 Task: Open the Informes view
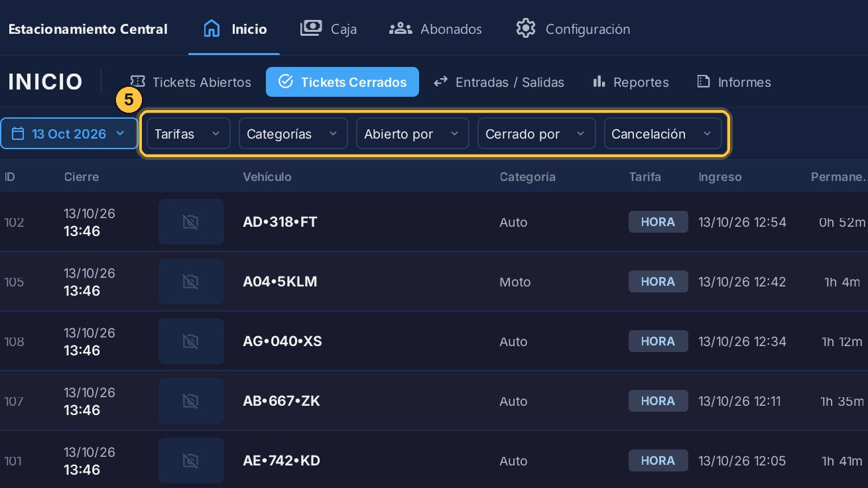[734, 82]
